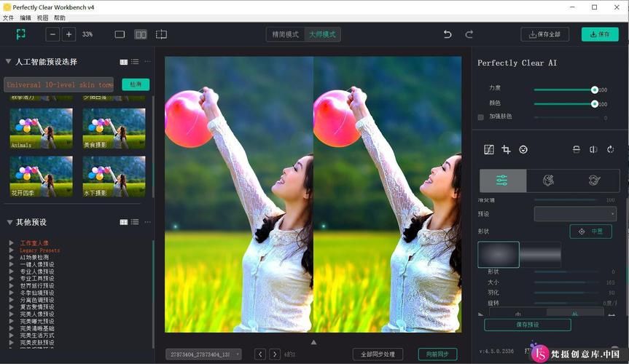Zoom in with the plus button

(x=69, y=34)
